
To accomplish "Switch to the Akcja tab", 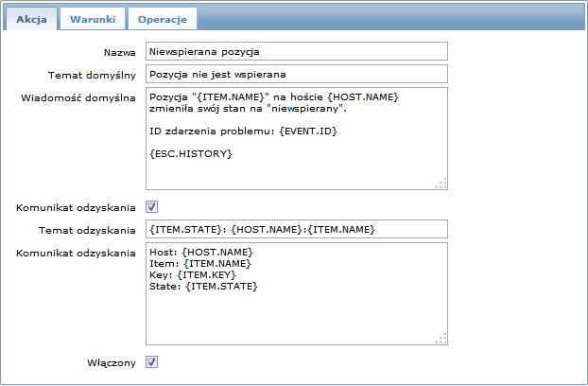I will click(31, 19).
